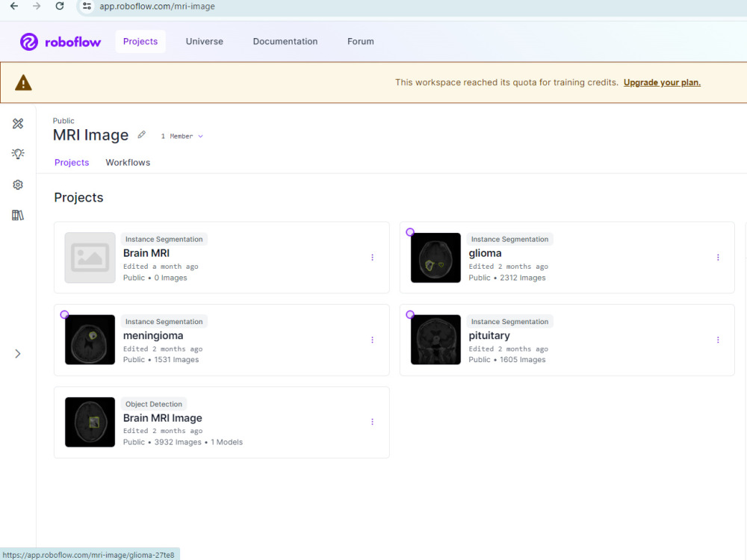Viewport: 747px width, 560px height.
Task: Click the Roboflow logo
Action: click(x=61, y=42)
